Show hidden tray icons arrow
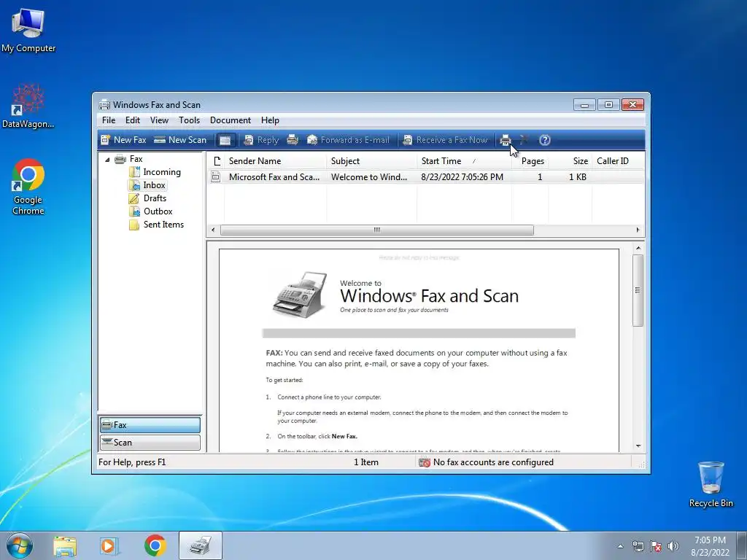The height and width of the screenshot is (560, 747). click(620, 546)
